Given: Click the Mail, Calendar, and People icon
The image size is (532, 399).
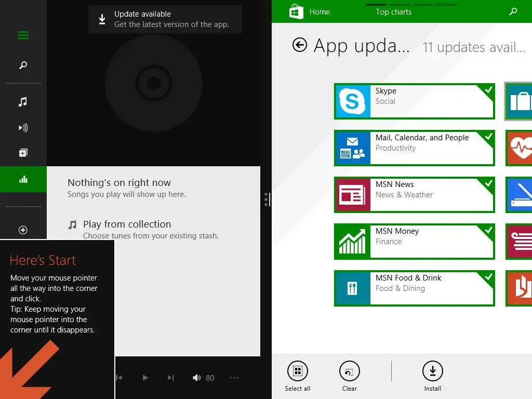Looking at the screenshot, I should (x=352, y=148).
